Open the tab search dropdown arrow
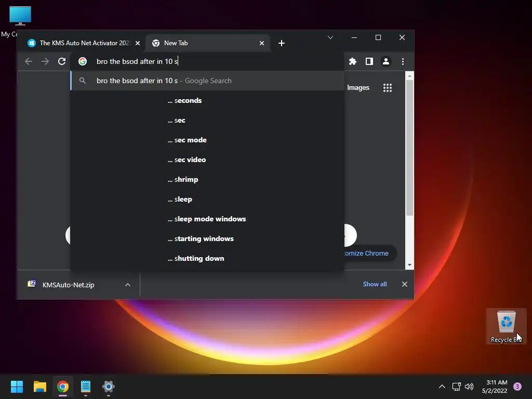Viewport: 532px width, 399px height. coord(330,37)
